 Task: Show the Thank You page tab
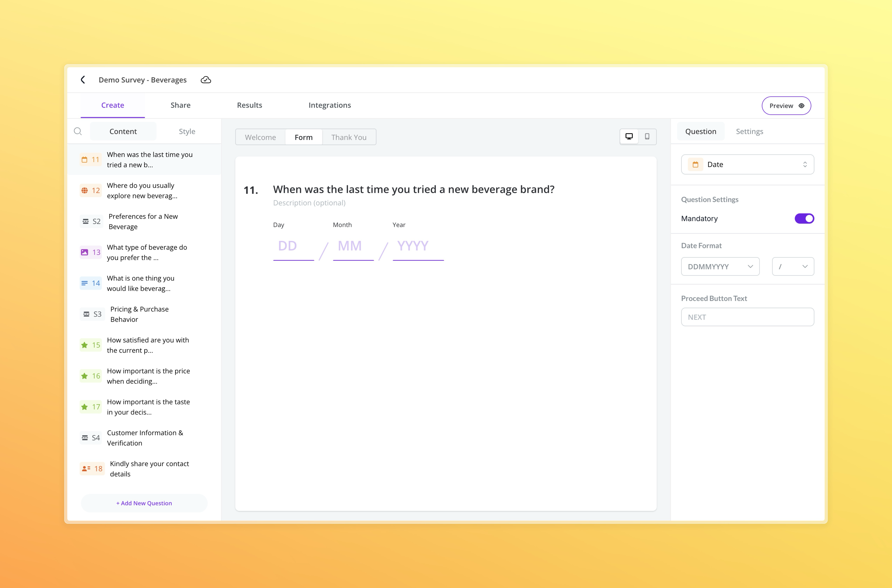(x=349, y=137)
